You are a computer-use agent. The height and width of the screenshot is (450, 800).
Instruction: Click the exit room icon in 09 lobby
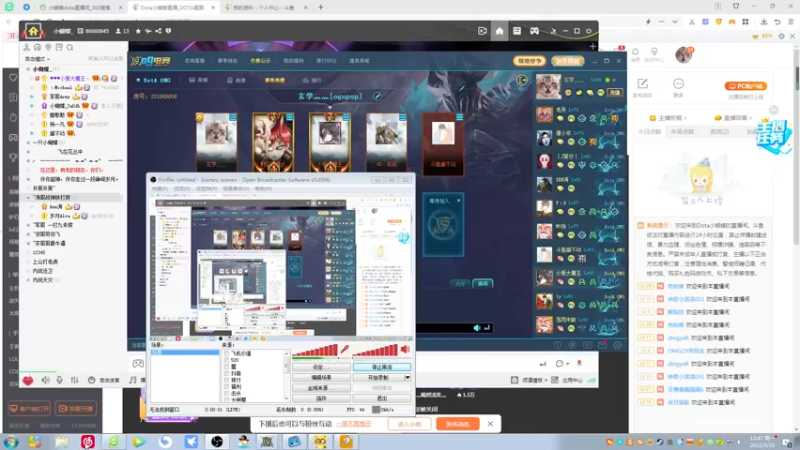521,80
